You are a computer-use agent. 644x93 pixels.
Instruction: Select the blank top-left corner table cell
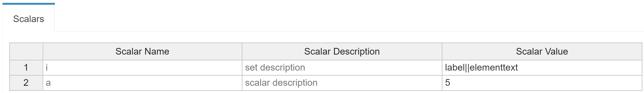click(26, 51)
